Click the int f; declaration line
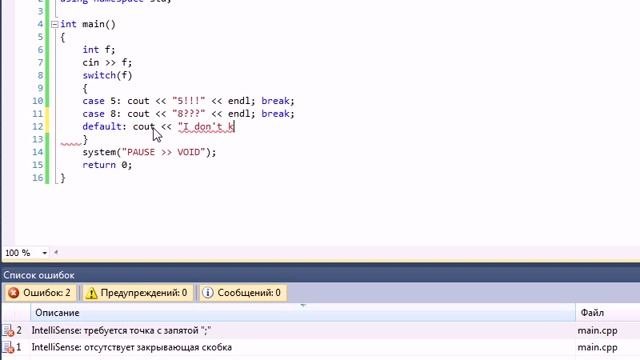Screen dimensions: 640x360 point(99,50)
